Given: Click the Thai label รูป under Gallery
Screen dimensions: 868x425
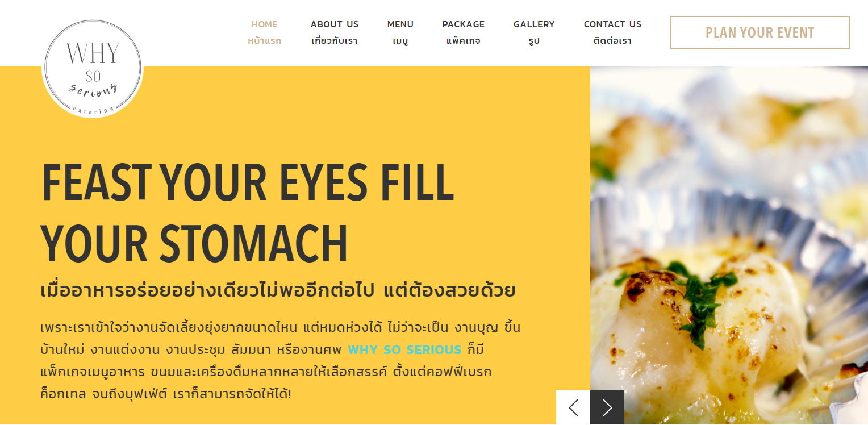Looking at the screenshot, I should click(534, 41).
